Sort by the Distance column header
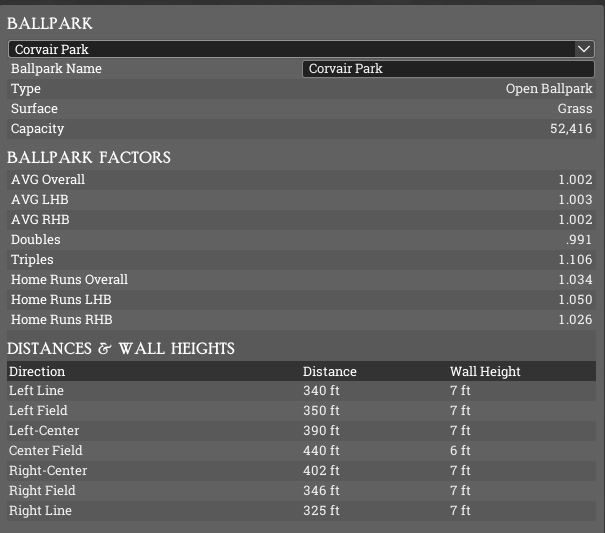 330,371
